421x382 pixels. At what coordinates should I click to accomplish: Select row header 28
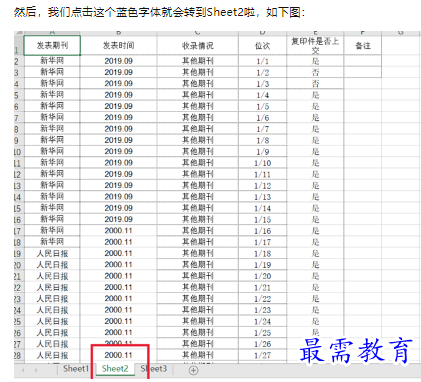coord(18,355)
